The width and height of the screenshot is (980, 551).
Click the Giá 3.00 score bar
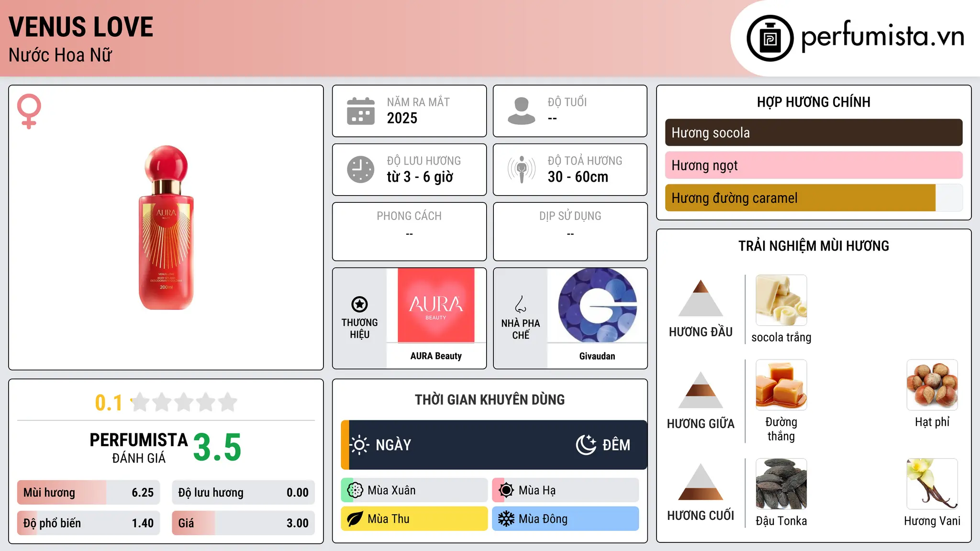coord(243,523)
